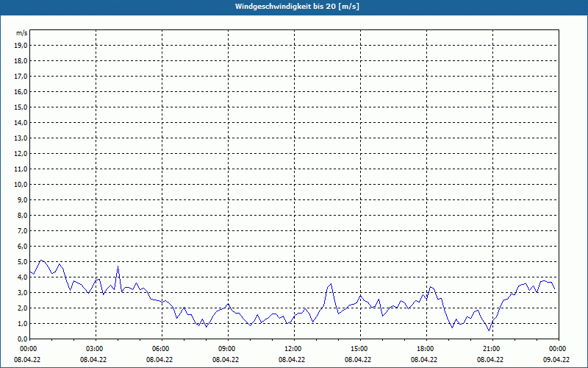The image size is (588, 368).
Task: Click y-axis value 17,0
Action: 20,77
